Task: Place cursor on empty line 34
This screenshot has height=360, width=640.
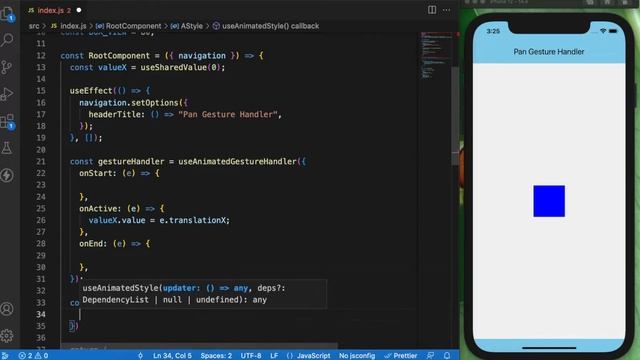Action: 245,314
